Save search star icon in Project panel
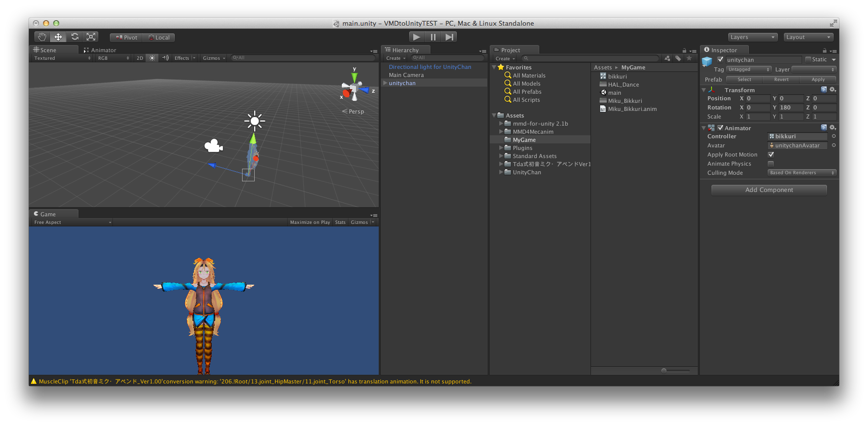 pyautogui.click(x=689, y=58)
